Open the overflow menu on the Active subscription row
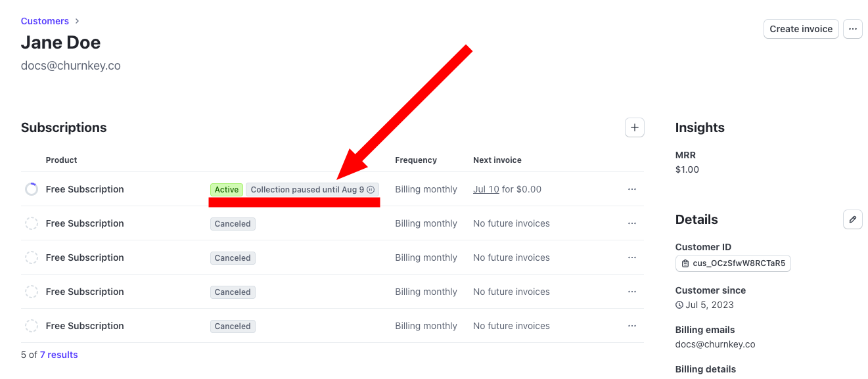 click(x=631, y=189)
